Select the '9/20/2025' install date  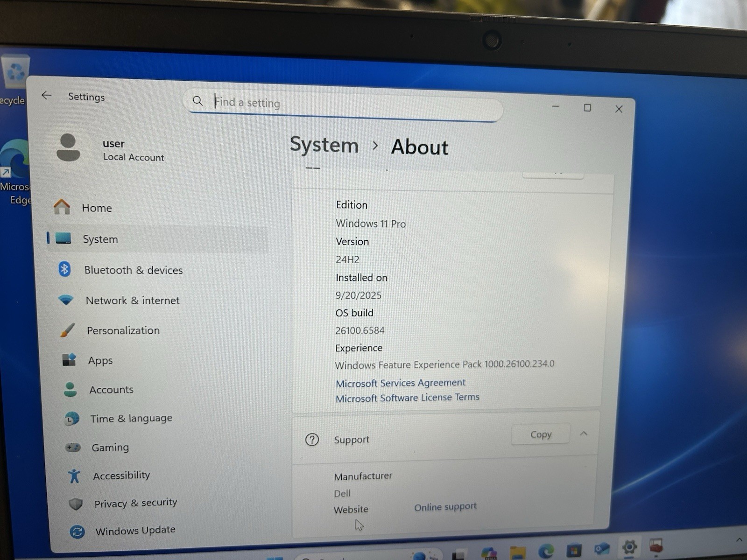coord(358,295)
